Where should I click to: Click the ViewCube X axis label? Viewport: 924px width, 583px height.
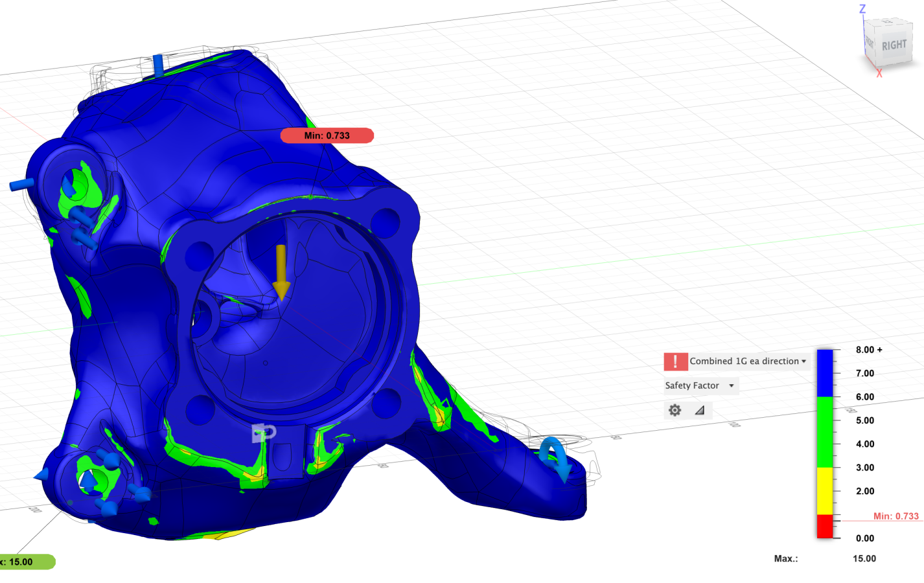[879, 74]
